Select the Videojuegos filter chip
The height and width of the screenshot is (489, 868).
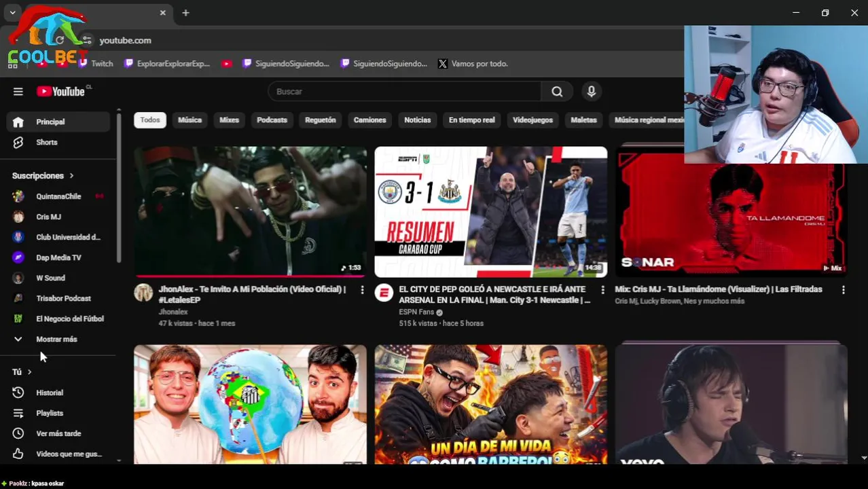coord(532,120)
